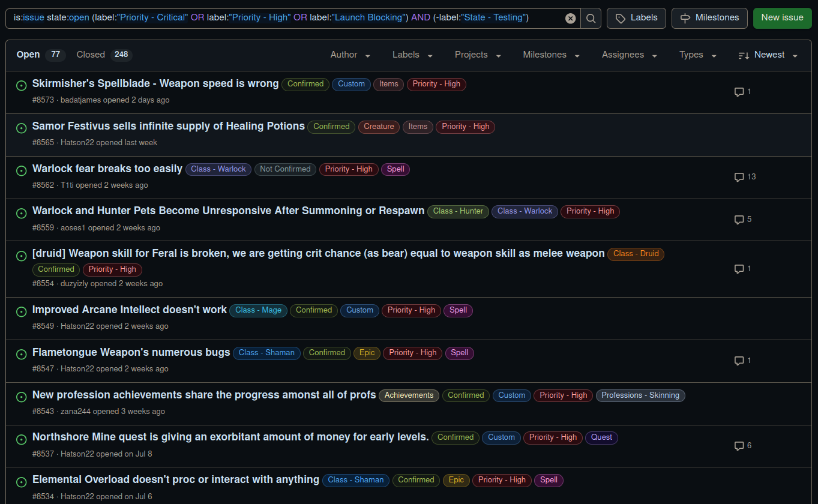Image resolution: width=818 pixels, height=504 pixels.
Task: Open issue Skirmisher's Spellblade weapon speed
Action: click(x=155, y=83)
